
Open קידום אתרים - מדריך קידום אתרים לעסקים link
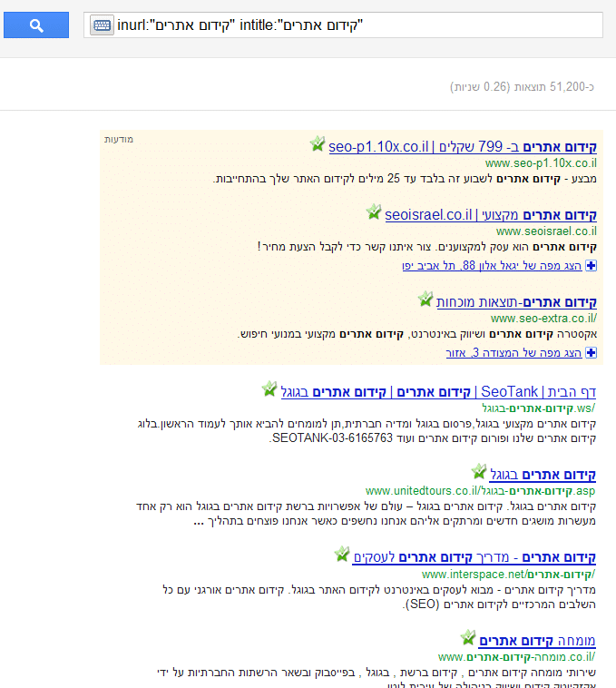[x=474, y=557]
